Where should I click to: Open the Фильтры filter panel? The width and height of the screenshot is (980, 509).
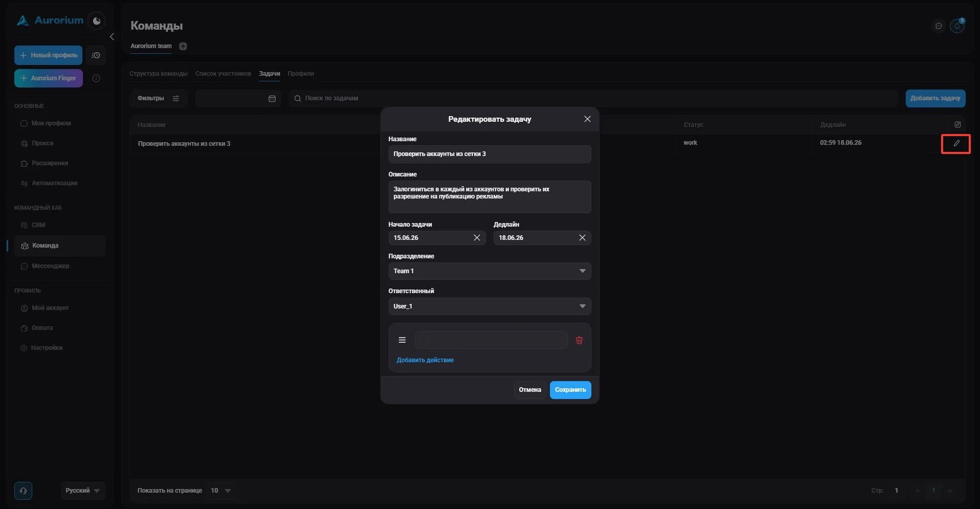[158, 98]
